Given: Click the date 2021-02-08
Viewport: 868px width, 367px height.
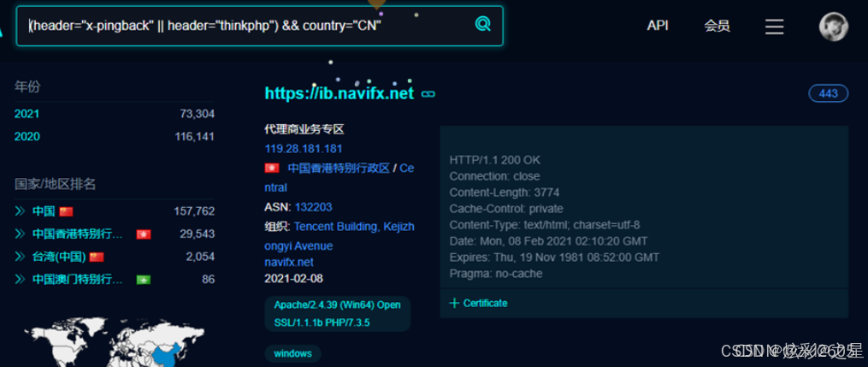Looking at the screenshot, I should click(x=293, y=278).
